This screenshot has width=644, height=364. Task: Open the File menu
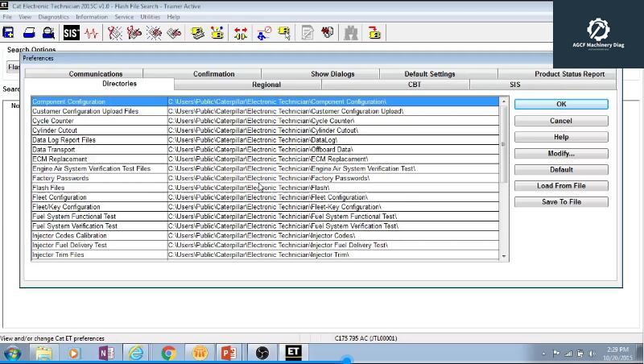(x=7, y=17)
